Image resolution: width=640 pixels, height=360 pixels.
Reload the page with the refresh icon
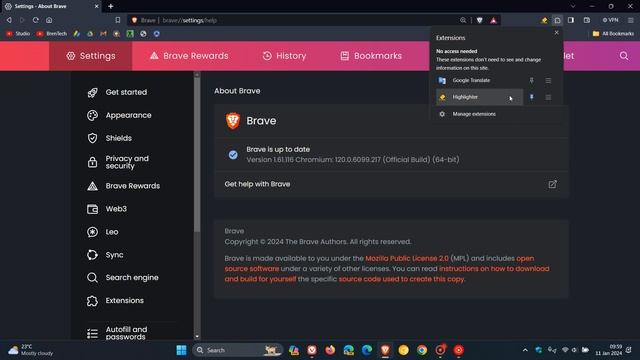(36, 20)
